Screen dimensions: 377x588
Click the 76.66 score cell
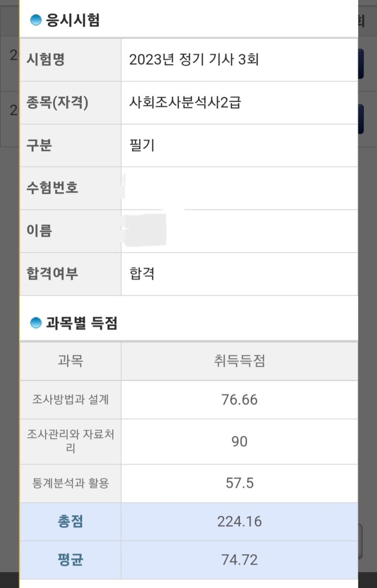239,400
